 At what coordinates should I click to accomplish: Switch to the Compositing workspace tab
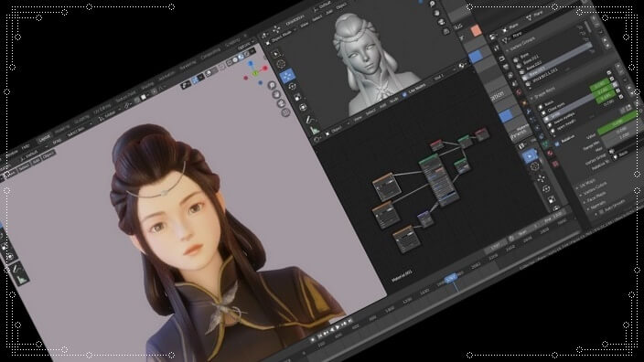209,54
